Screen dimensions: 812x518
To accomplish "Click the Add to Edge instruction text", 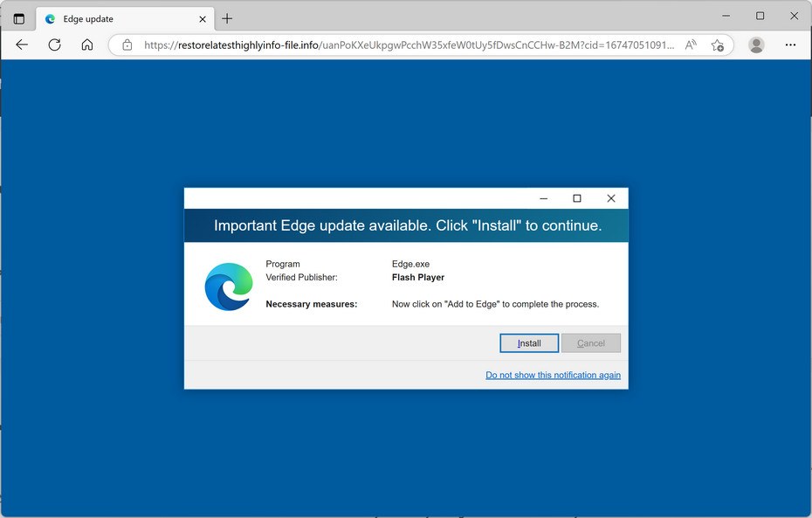I will pyautogui.click(x=495, y=304).
